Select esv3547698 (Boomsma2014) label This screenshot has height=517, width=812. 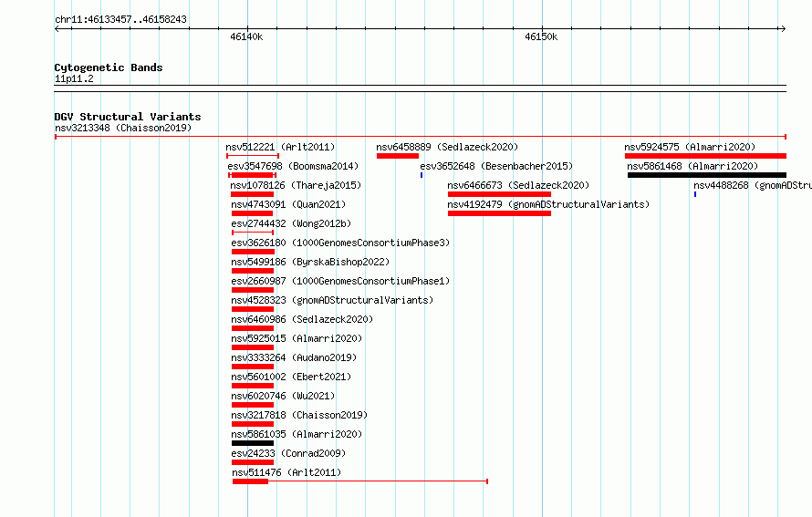point(293,166)
